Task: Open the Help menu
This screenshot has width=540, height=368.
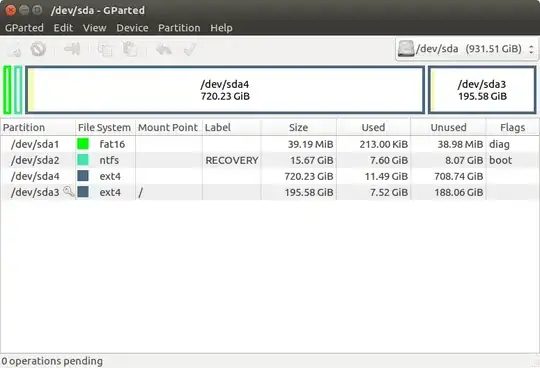Action: [221, 28]
